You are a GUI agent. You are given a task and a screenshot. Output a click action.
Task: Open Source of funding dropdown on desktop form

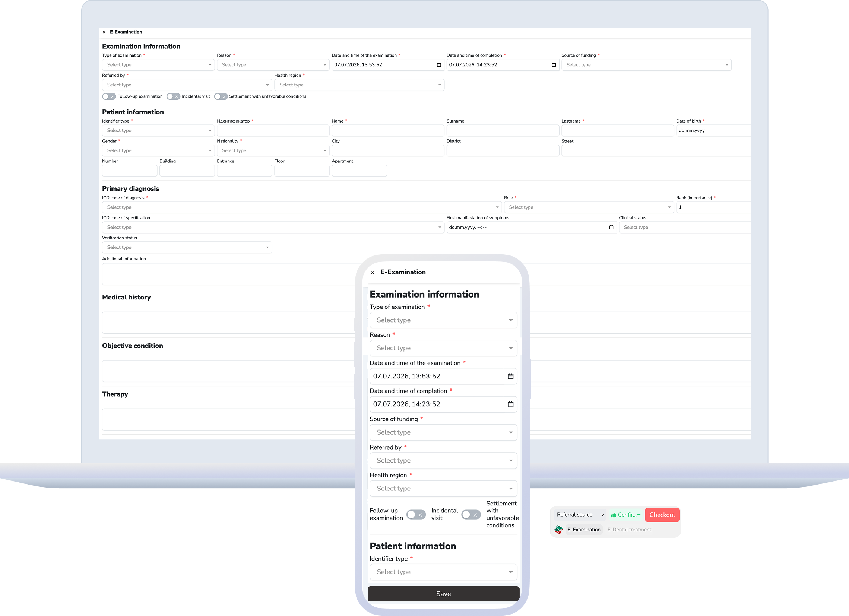646,65
